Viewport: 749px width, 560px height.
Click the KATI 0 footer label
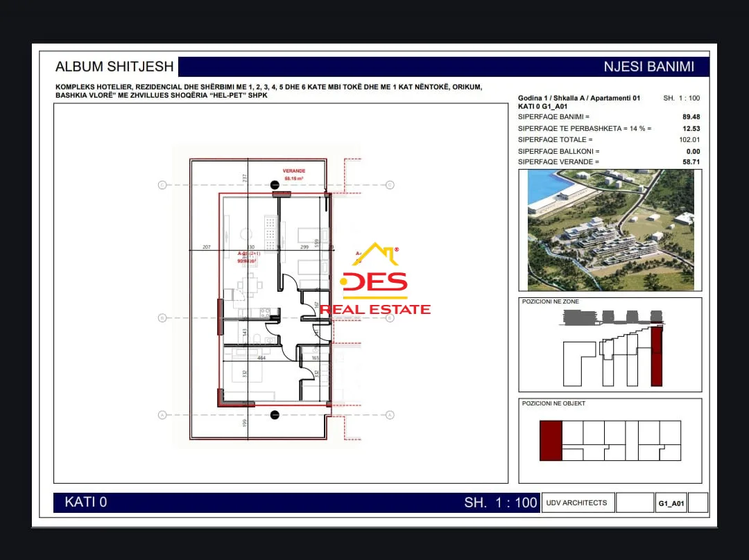pyautogui.click(x=86, y=502)
